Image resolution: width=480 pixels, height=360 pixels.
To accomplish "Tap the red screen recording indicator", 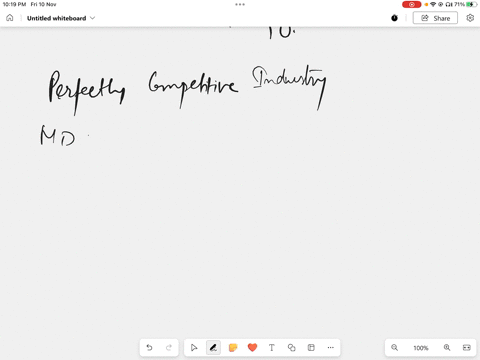I will 411,4.
